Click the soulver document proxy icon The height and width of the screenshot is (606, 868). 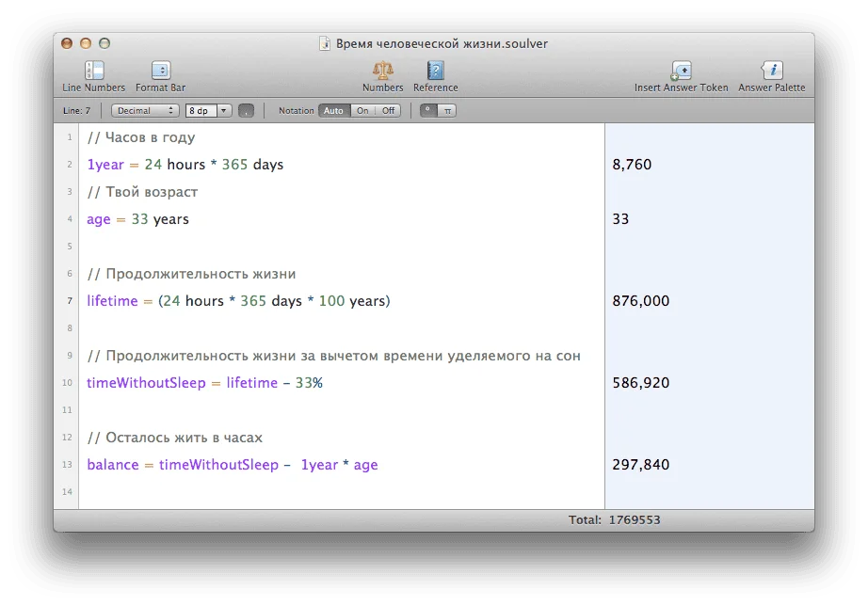pos(324,43)
